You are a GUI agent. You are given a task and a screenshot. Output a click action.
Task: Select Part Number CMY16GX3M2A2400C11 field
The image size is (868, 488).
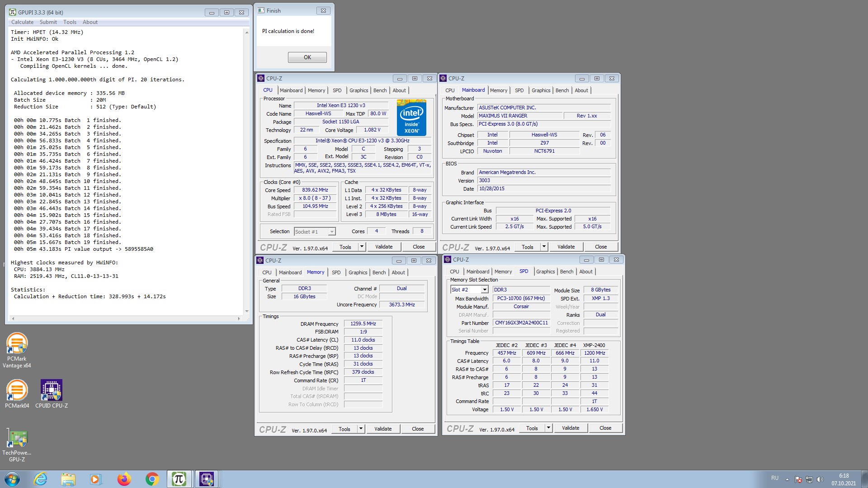(521, 323)
